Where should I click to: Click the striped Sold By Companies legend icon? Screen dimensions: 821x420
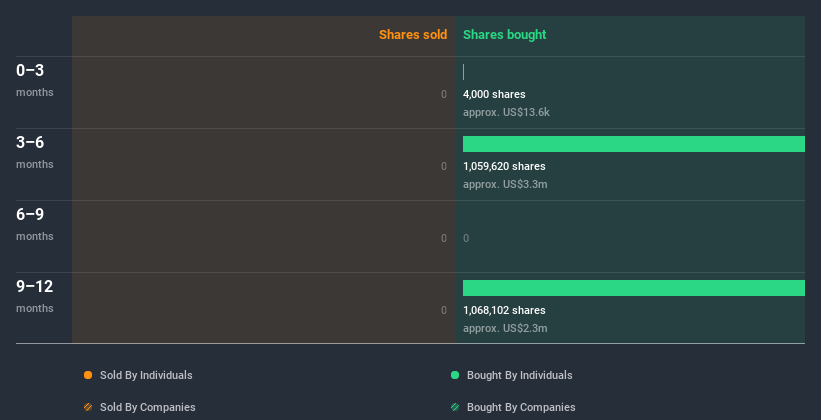[x=88, y=407]
